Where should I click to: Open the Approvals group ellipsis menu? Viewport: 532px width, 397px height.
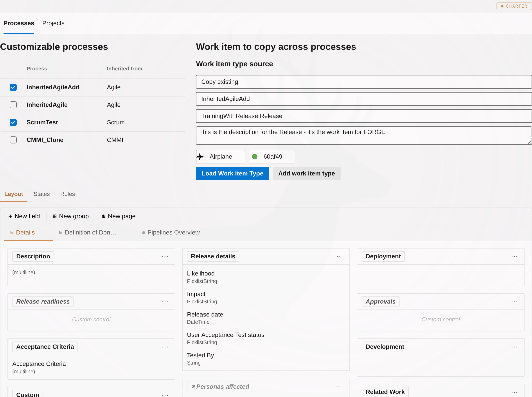514,302
